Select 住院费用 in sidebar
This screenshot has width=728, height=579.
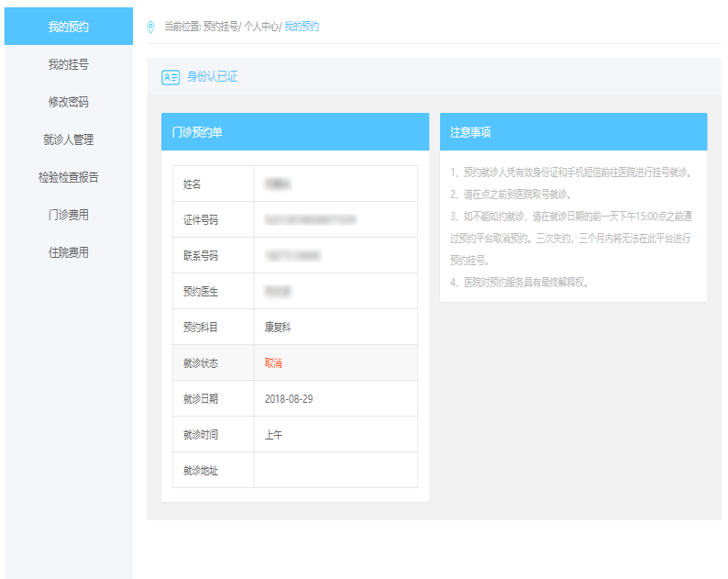(x=69, y=252)
